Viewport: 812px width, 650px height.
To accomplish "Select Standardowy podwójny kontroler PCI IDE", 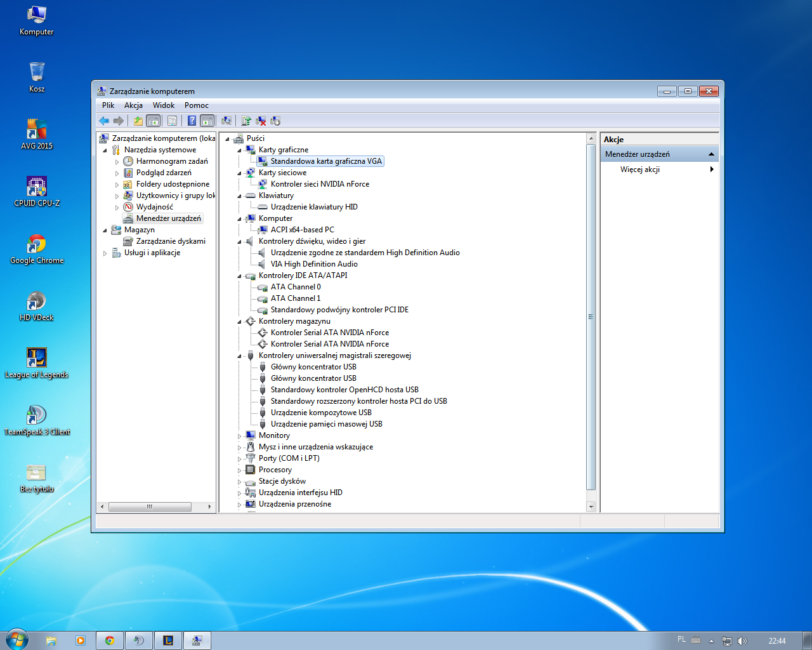I will [x=339, y=310].
